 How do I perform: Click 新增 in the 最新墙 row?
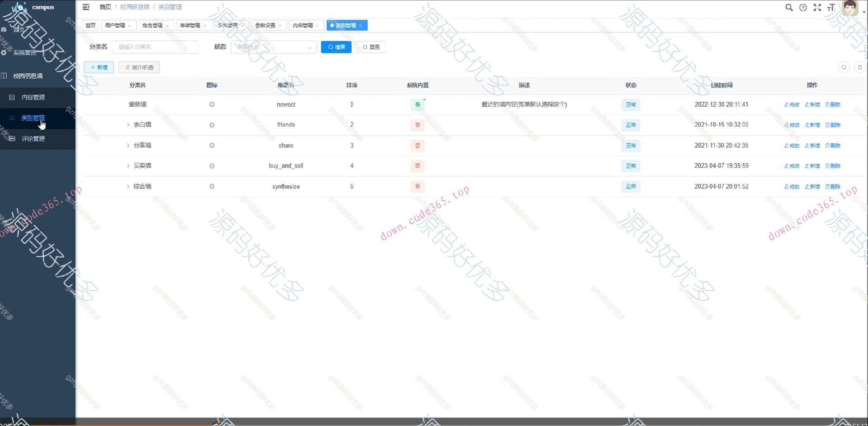click(812, 104)
